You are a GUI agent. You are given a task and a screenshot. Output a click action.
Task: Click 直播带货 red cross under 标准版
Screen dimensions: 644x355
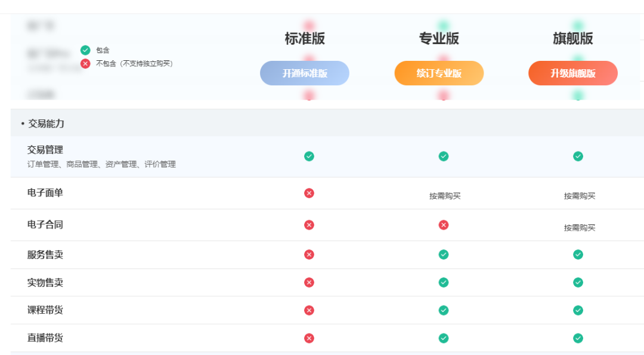pyautogui.click(x=309, y=338)
